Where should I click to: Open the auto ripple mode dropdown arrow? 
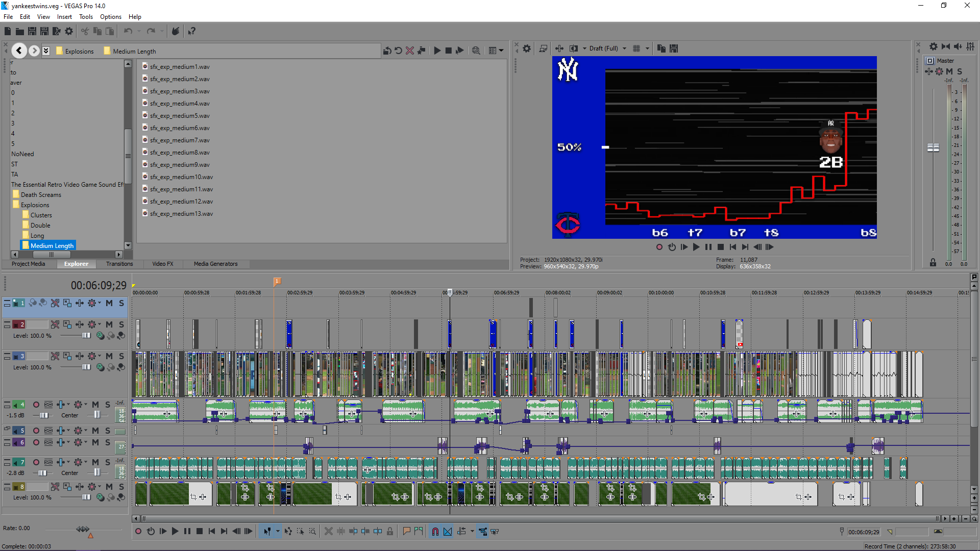point(472,532)
